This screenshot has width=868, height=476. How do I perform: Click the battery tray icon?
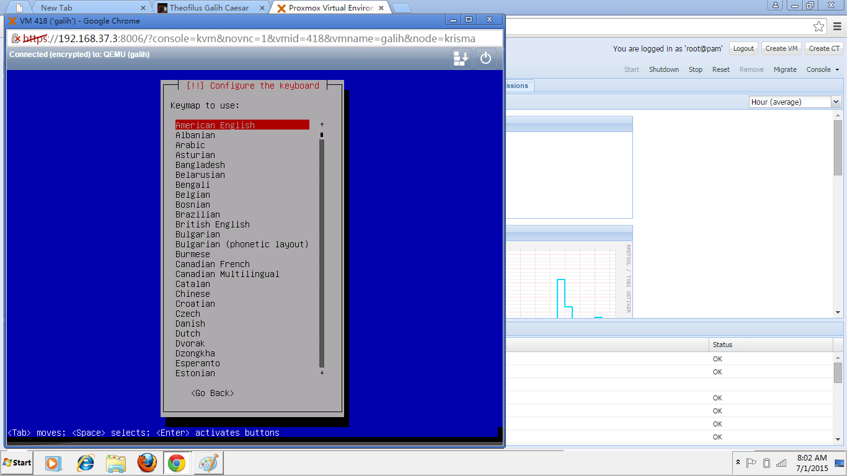[x=766, y=462]
